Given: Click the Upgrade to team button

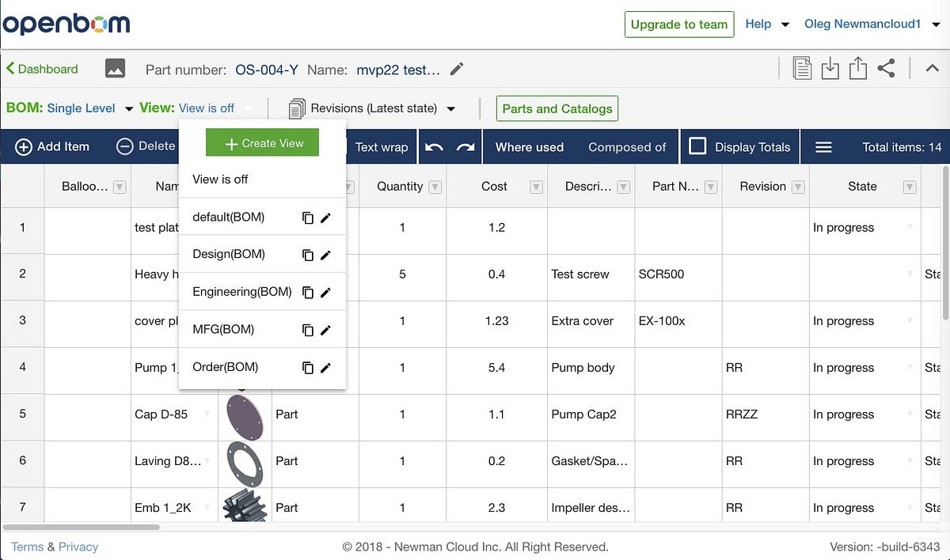Looking at the screenshot, I should [x=678, y=24].
